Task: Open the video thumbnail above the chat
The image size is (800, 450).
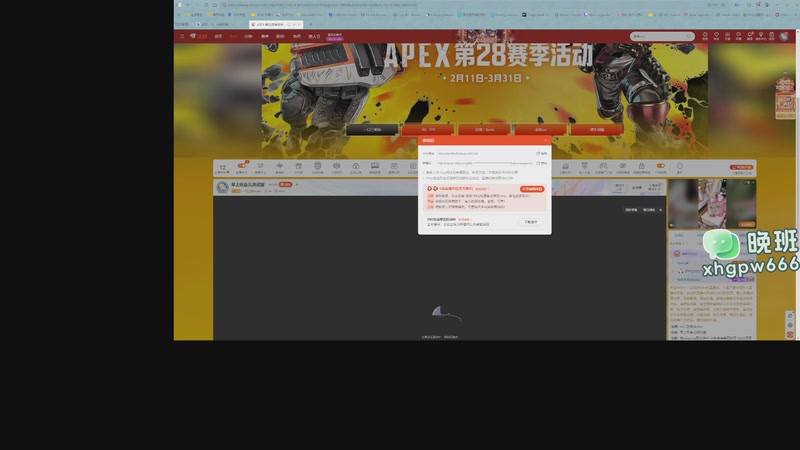Action: tap(712, 204)
